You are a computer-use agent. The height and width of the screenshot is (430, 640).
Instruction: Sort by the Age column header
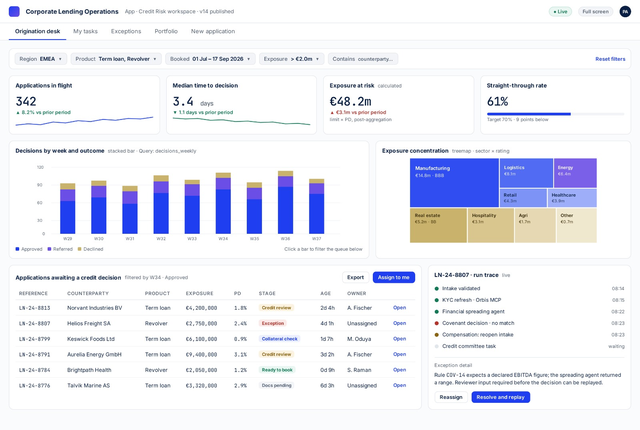pos(326,293)
